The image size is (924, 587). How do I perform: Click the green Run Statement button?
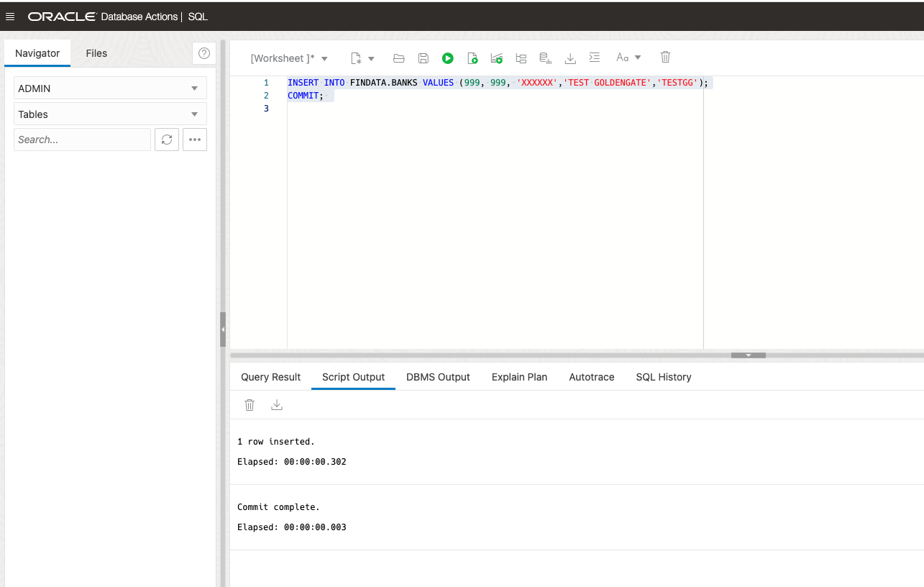point(448,58)
